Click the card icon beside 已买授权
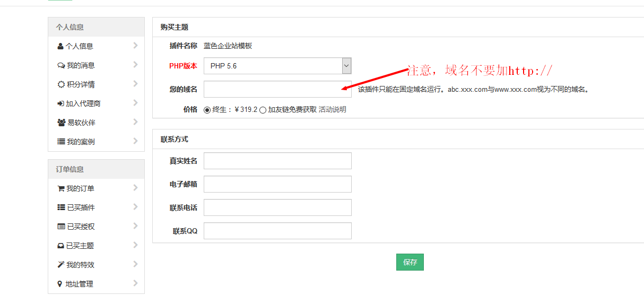The width and height of the screenshot is (644, 295). coord(61,227)
